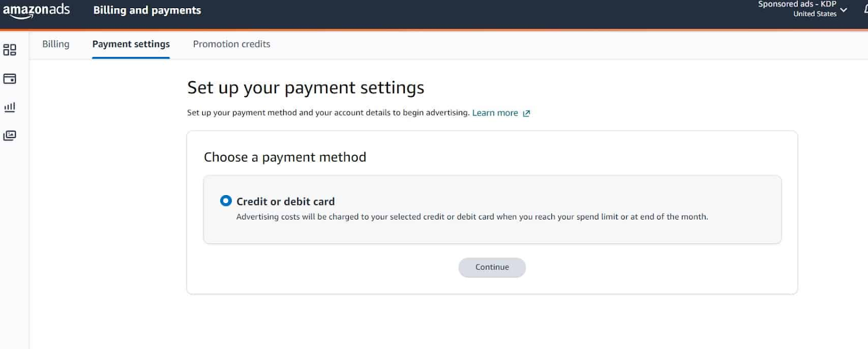Open the billing wallet icon in sidebar
Screen dimensions: 868x349
(10, 79)
